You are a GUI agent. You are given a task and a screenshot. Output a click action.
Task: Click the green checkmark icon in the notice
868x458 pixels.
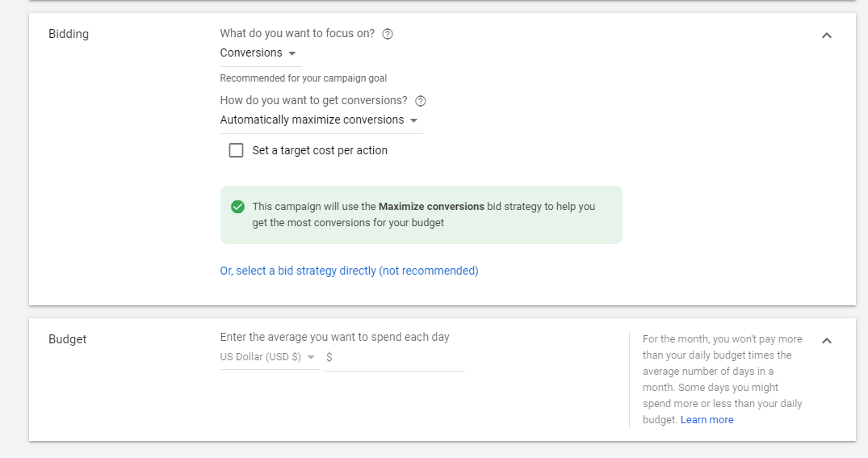point(237,207)
